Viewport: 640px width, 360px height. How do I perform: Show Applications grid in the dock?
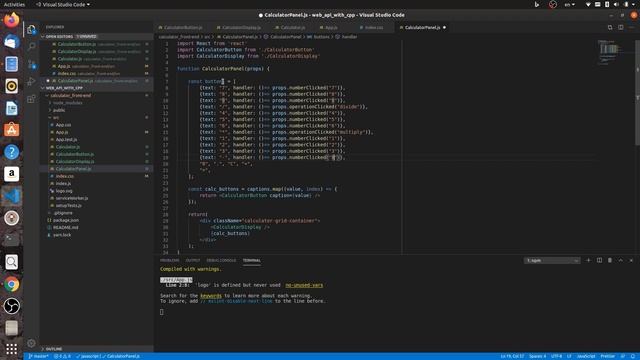(x=11, y=349)
